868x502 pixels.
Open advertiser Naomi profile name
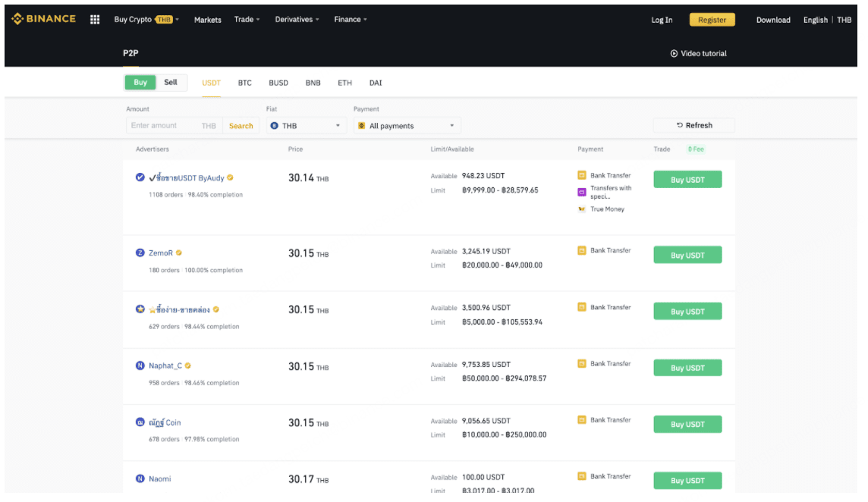pos(159,478)
